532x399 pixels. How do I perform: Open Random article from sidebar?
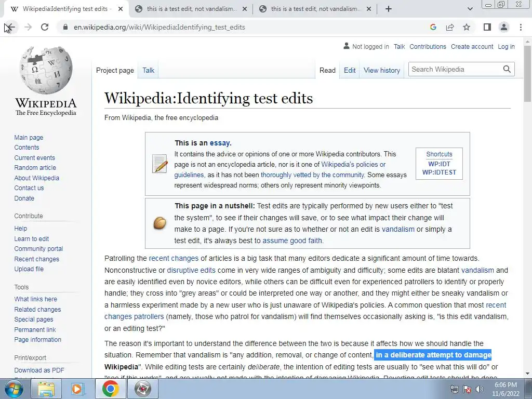pos(35,168)
